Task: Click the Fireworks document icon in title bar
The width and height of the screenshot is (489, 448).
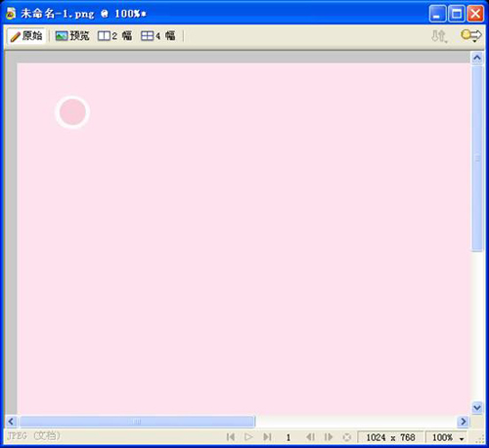Action: pyautogui.click(x=11, y=14)
